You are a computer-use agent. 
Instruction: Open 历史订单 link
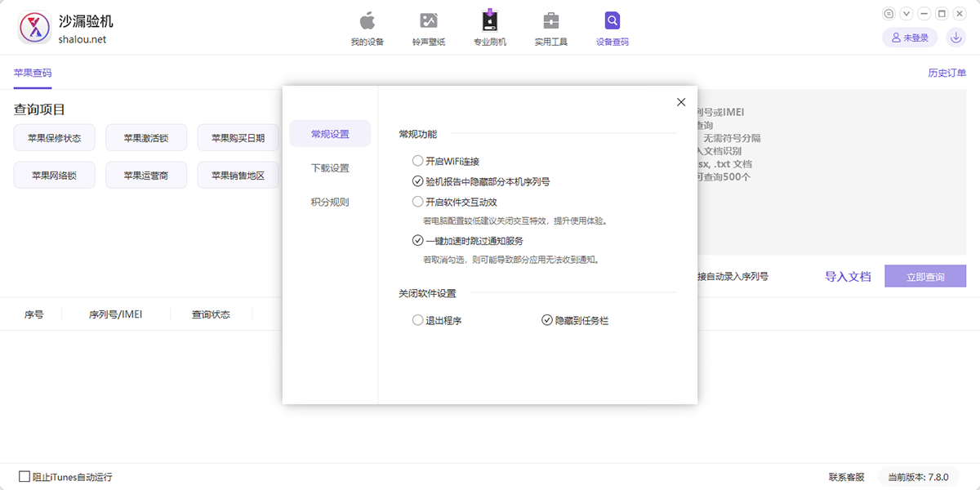coord(947,73)
